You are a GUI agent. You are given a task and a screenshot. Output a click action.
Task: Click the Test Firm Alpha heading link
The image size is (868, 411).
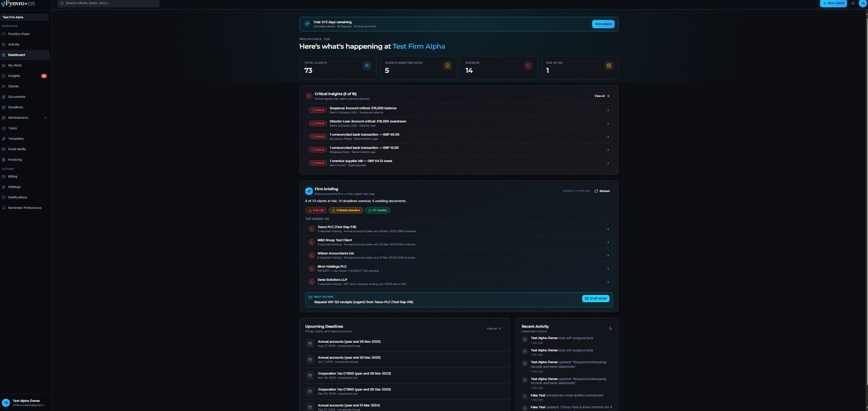coord(419,47)
